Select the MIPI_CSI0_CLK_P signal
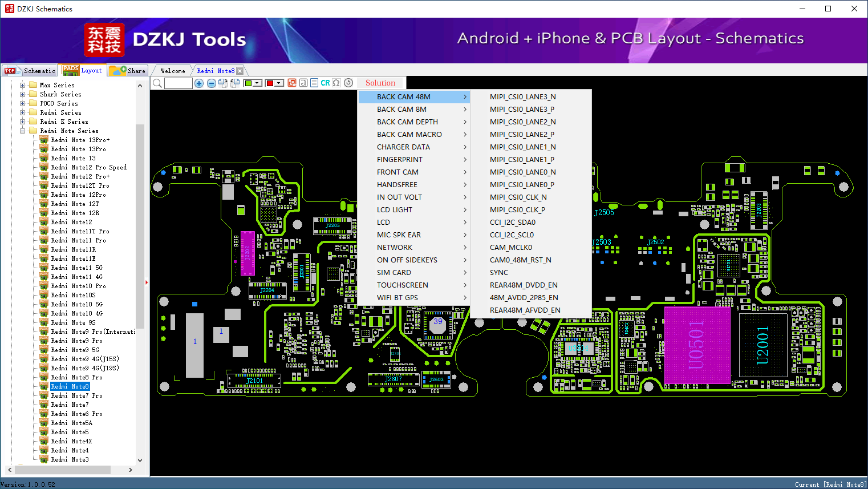This screenshot has width=868, height=489. tap(531, 210)
